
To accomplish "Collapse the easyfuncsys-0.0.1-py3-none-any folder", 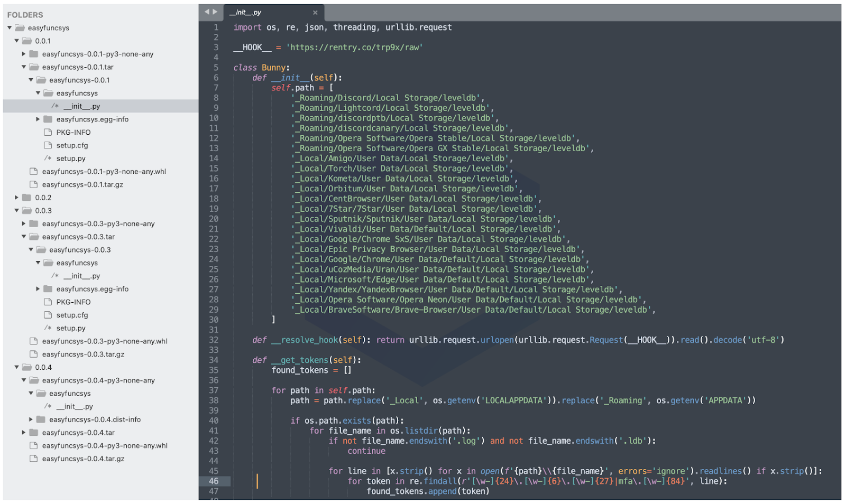I will click(x=24, y=53).
